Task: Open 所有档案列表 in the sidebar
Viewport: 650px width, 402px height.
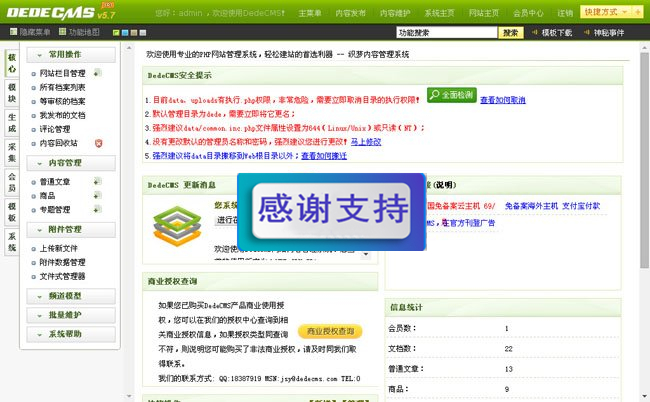Action: (62, 87)
